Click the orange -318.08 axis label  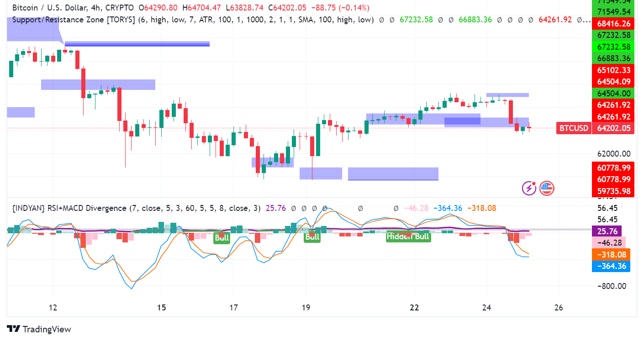pos(610,254)
